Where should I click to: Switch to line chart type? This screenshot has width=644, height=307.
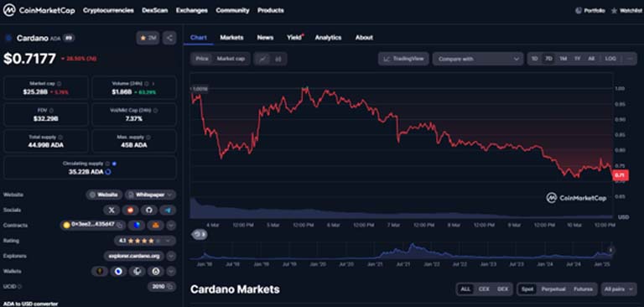coord(262,59)
